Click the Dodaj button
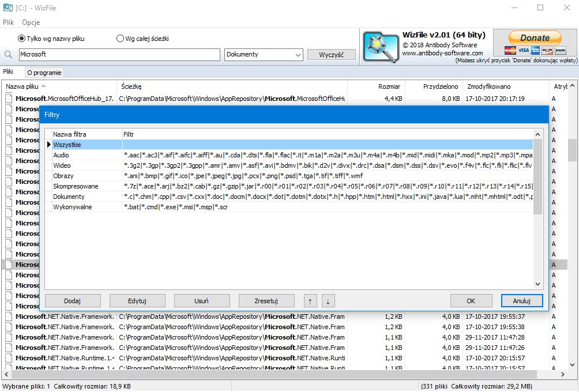The image size is (579, 392). (73, 301)
